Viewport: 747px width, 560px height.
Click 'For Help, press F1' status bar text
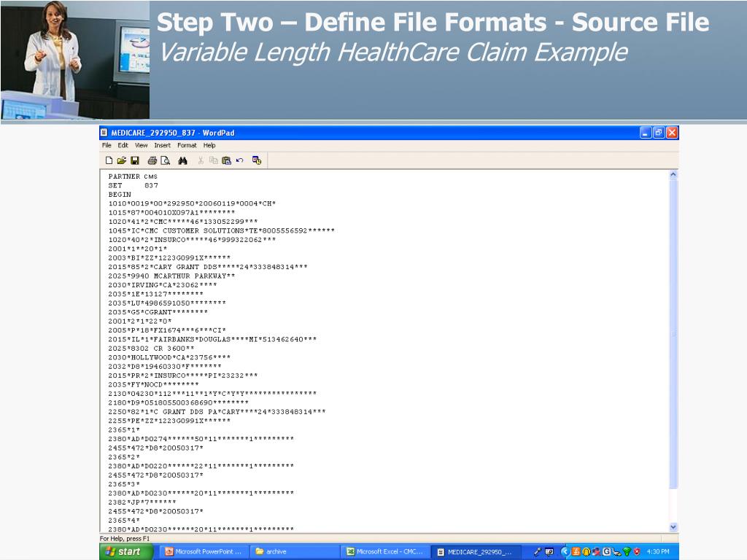[125, 539]
